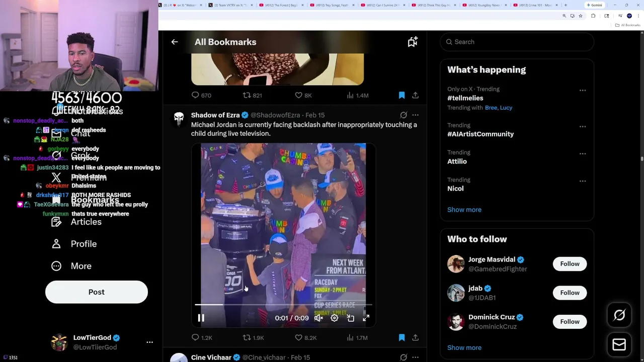
Task: Open Gemini button in browser
Action: point(594,5)
